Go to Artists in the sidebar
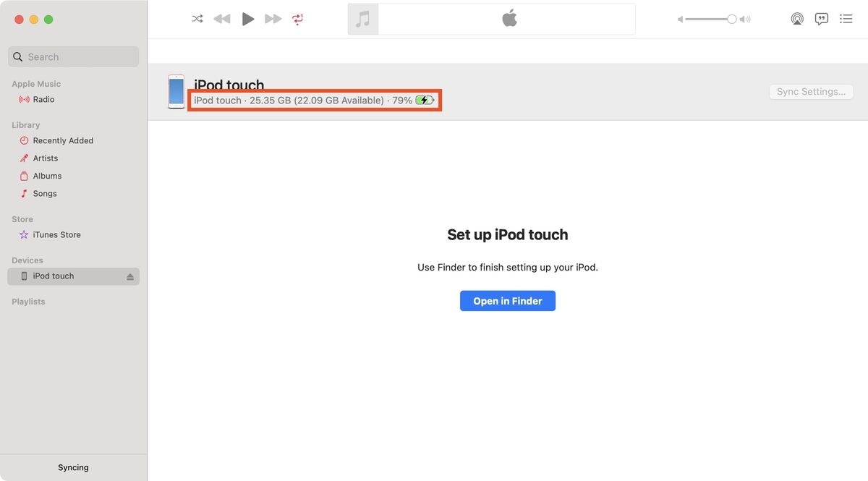 46,158
